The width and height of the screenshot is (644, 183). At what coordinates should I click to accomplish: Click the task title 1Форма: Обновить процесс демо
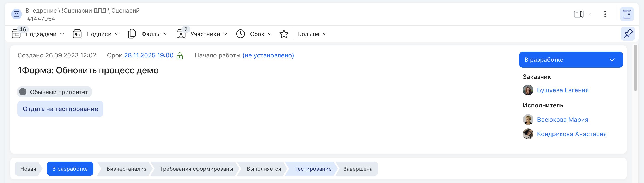click(88, 70)
